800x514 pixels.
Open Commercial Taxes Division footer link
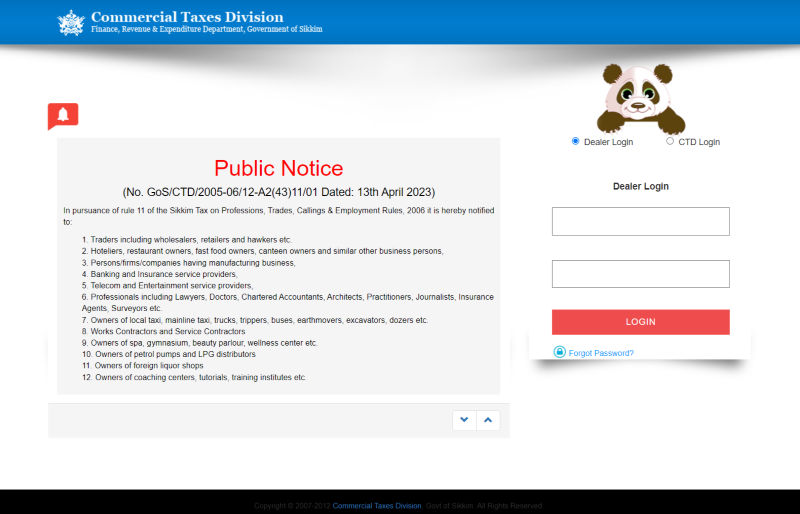[377, 506]
